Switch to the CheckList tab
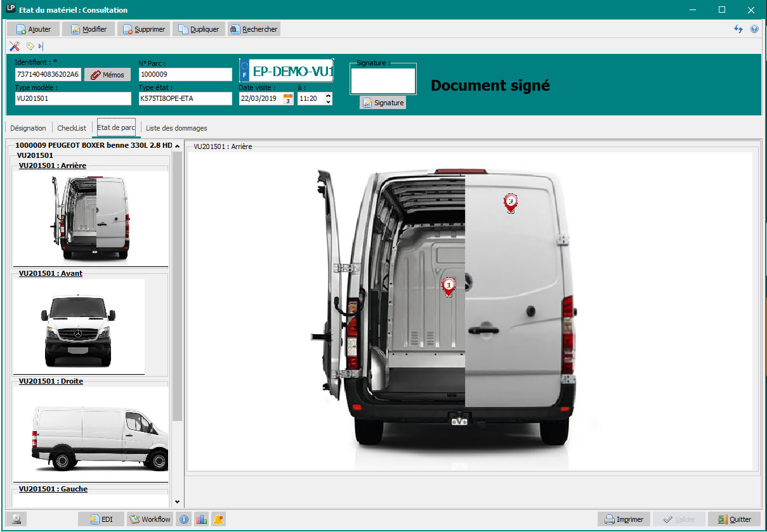This screenshot has height=532, width=767. coord(72,128)
